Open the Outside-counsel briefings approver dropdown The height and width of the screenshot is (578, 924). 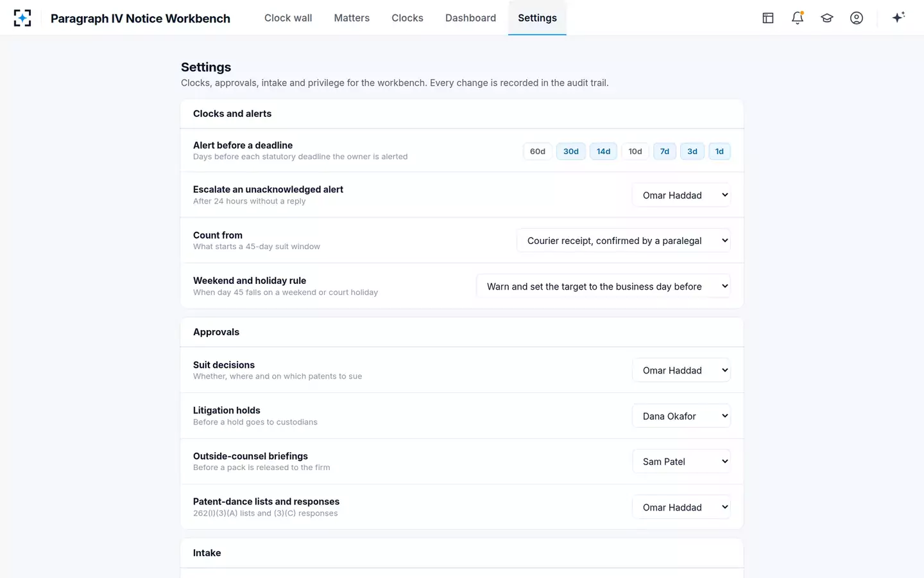(x=681, y=462)
